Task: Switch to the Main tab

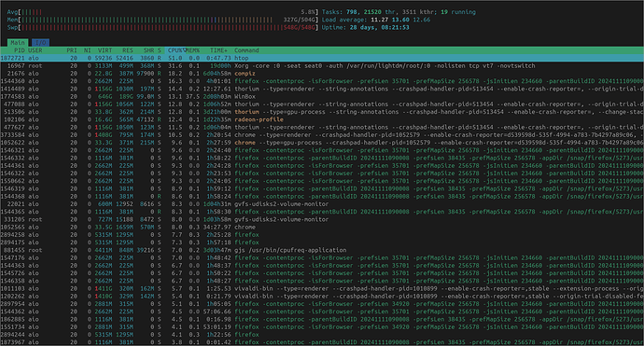Action: (18, 43)
